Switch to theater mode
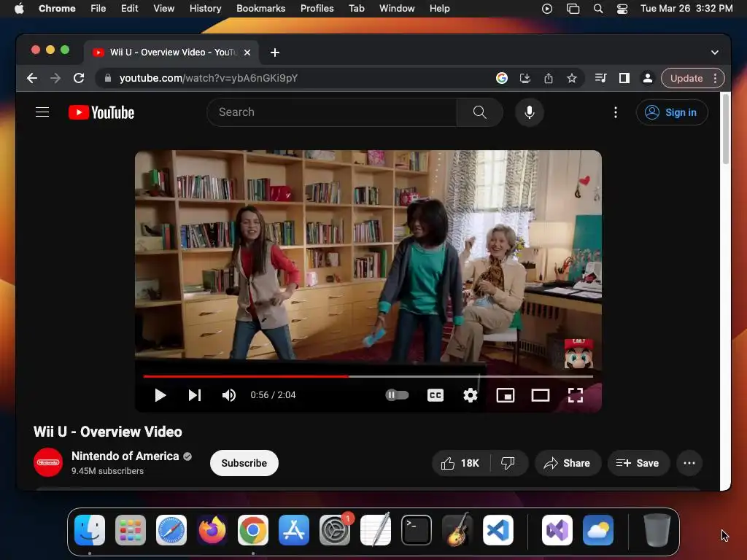 (x=541, y=395)
